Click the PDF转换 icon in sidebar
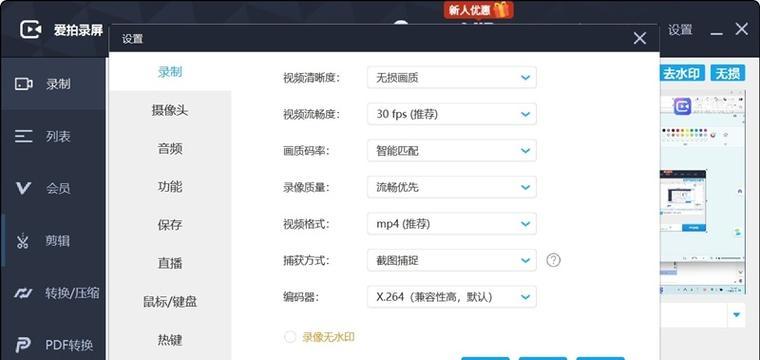This screenshot has width=760, height=360. pyautogui.click(x=23, y=345)
